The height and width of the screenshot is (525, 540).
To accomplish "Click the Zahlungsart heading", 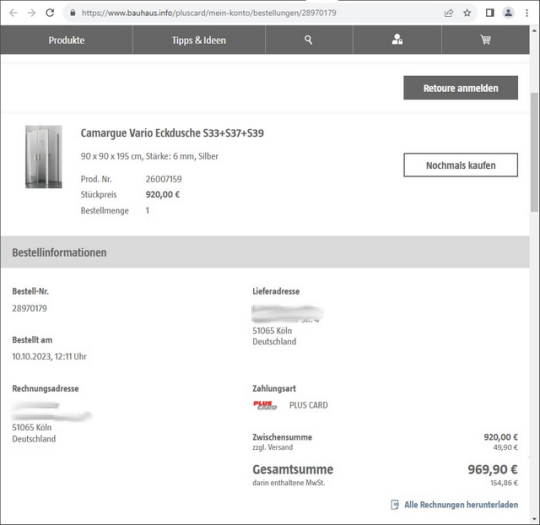I will pyautogui.click(x=274, y=389).
